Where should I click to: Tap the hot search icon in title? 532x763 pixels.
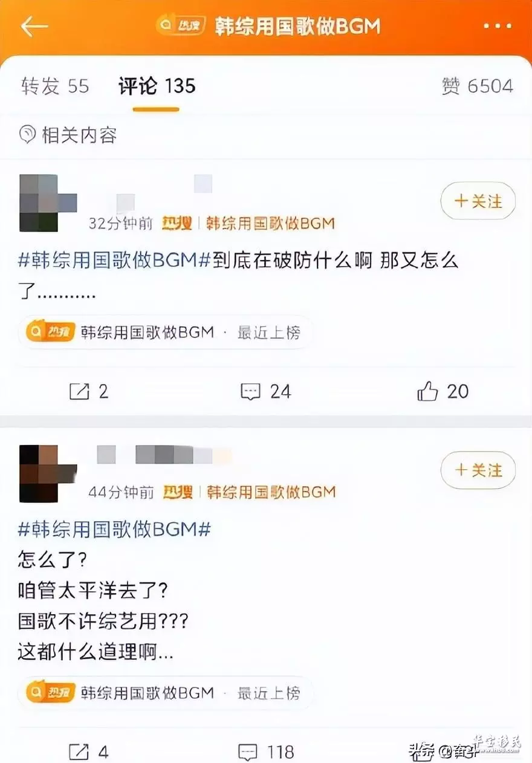tap(181, 25)
